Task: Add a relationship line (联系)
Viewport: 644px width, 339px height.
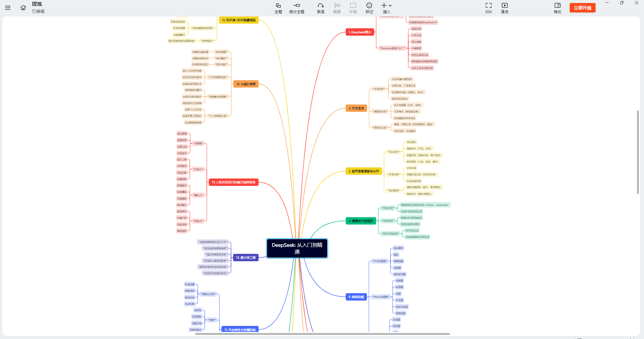Action: click(321, 8)
